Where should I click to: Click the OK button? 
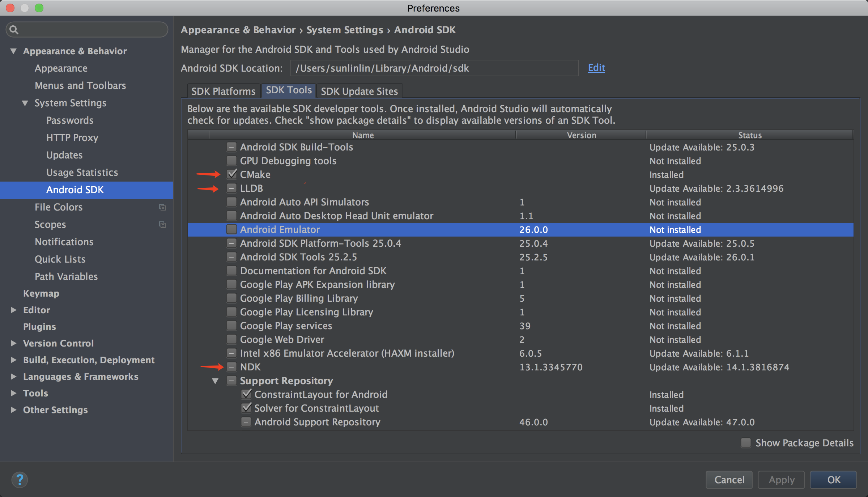(x=833, y=480)
